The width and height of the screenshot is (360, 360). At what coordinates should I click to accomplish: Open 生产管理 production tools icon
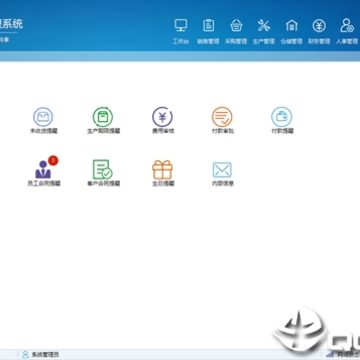coord(264,25)
